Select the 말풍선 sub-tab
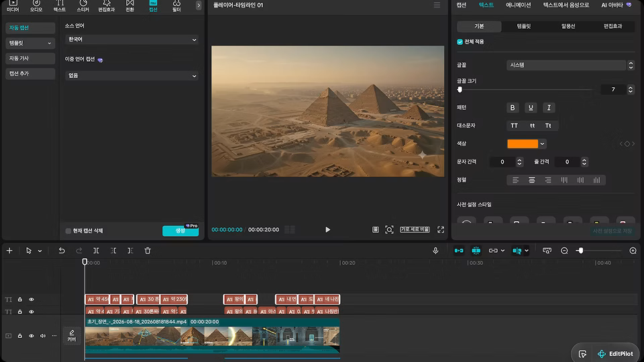The image size is (644, 362). [x=568, y=26]
